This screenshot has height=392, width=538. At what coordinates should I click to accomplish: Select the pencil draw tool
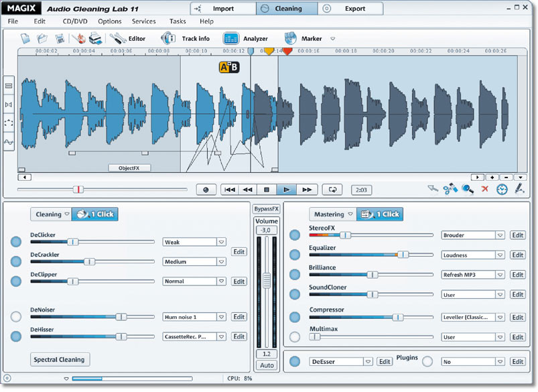pos(519,189)
